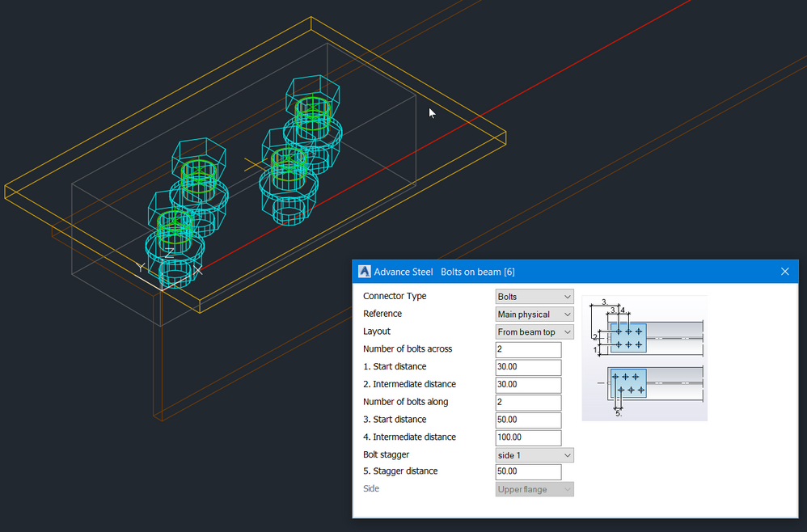Open the Bolt stagger dropdown
The width and height of the screenshot is (807, 532).
[x=534, y=455]
